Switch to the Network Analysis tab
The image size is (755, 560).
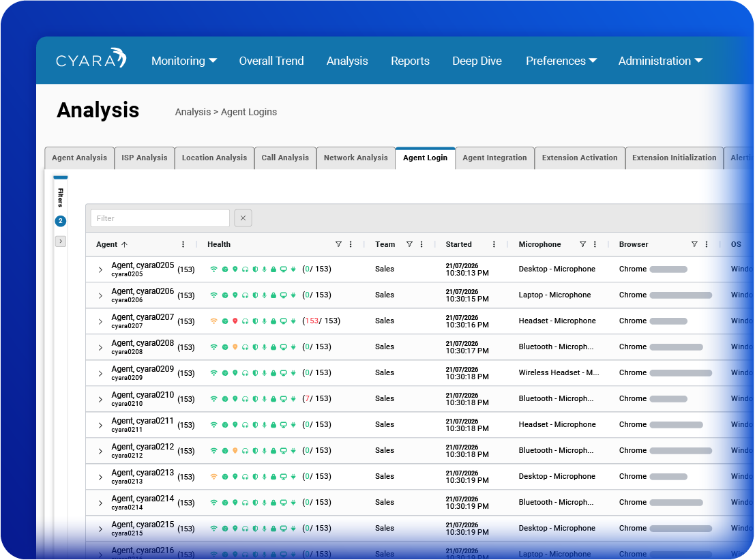point(356,158)
